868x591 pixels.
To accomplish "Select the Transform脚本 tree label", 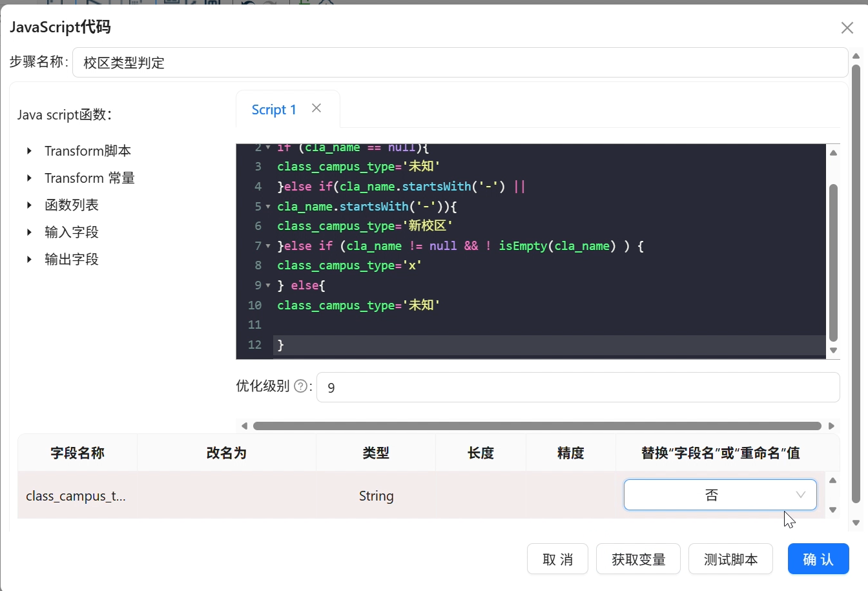I will (88, 150).
